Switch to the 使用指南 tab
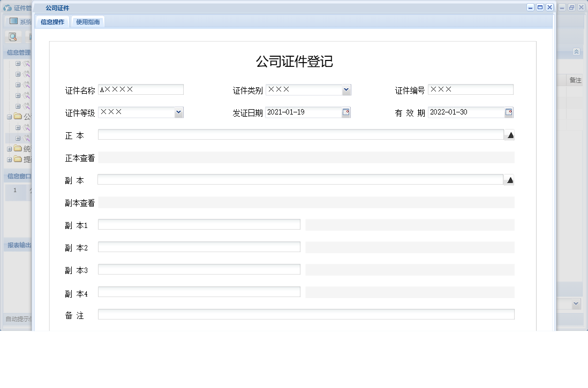Viewport: 588px width, 388px height. click(x=88, y=22)
